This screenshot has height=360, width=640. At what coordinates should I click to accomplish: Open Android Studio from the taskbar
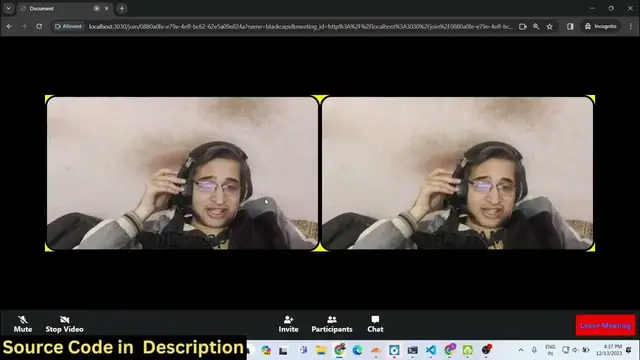pos(467,350)
